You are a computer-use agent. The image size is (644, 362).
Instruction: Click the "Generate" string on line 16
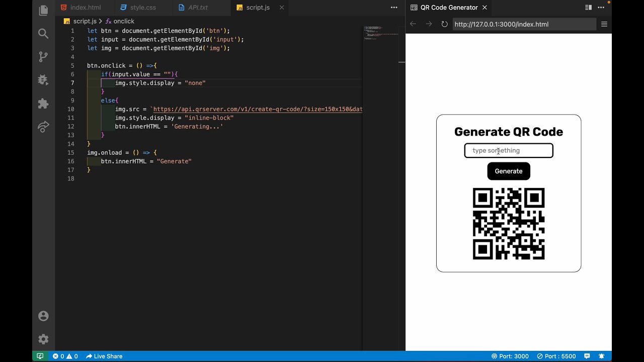pyautogui.click(x=174, y=161)
